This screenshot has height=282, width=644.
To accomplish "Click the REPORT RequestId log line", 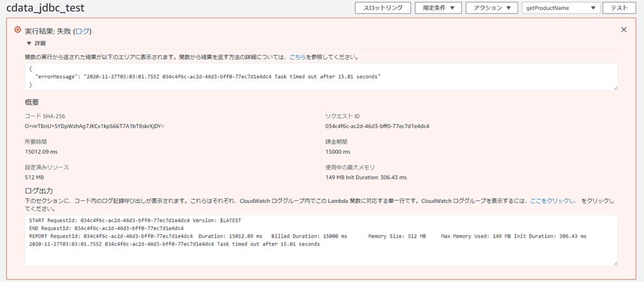I will coord(308,236).
